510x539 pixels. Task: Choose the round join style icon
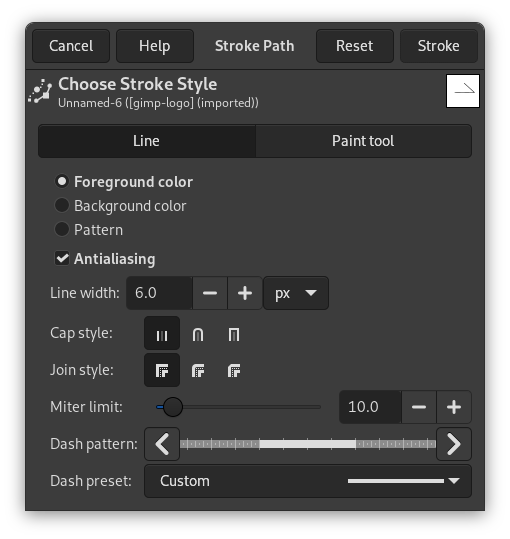(x=198, y=371)
